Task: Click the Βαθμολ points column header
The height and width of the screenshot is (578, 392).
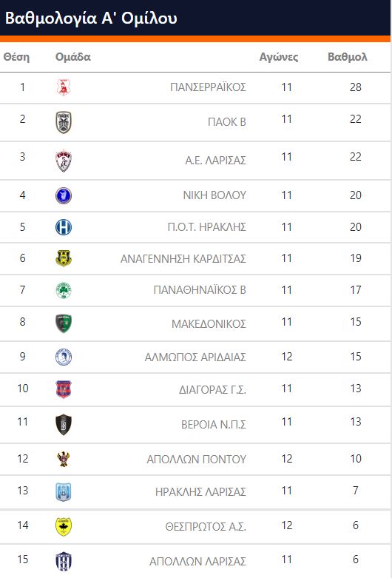Action: [348, 57]
